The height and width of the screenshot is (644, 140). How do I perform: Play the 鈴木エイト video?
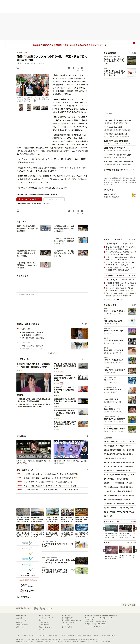click(x=34, y=449)
